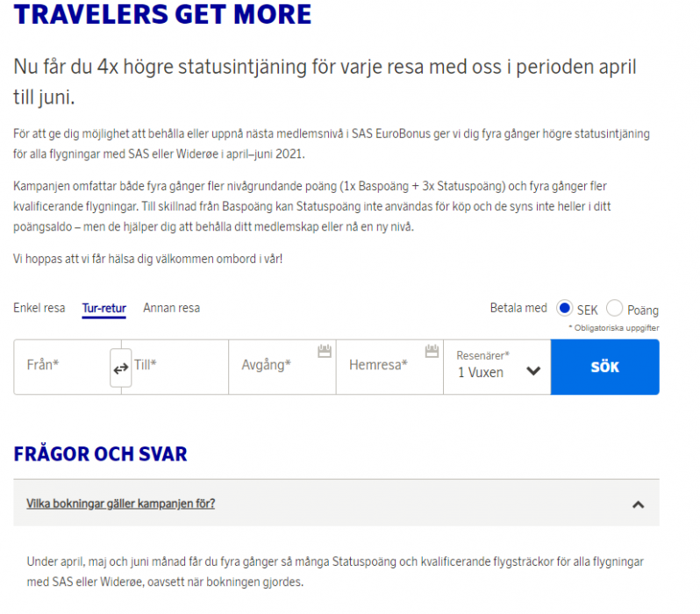
Task: Click into the Från departure field
Action: (x=61, y=365)
